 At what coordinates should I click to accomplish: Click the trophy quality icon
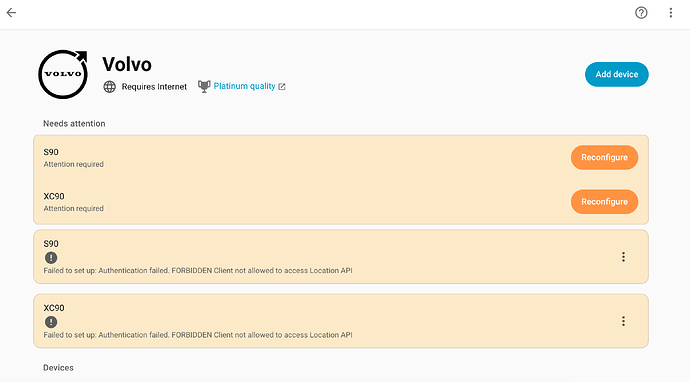pyautogui.click(x=204, y=86)
